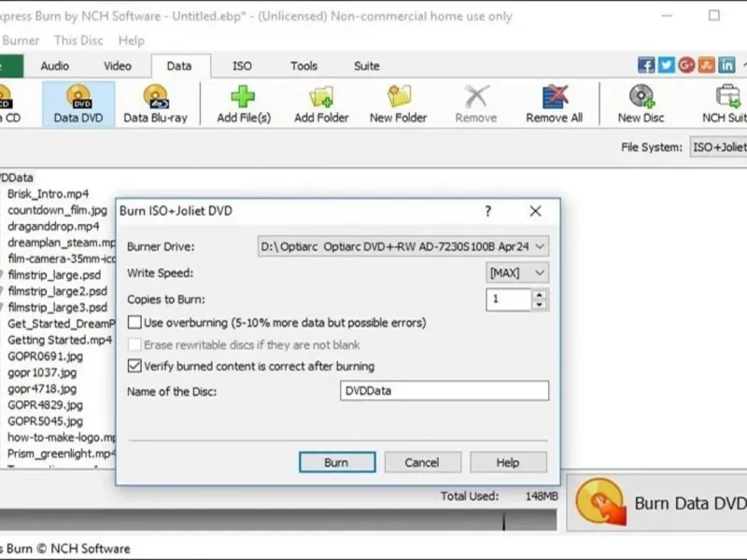Open the Burner Drive dropdown
The height and width of the screenshot is (560, 747).
coord(403,246)
